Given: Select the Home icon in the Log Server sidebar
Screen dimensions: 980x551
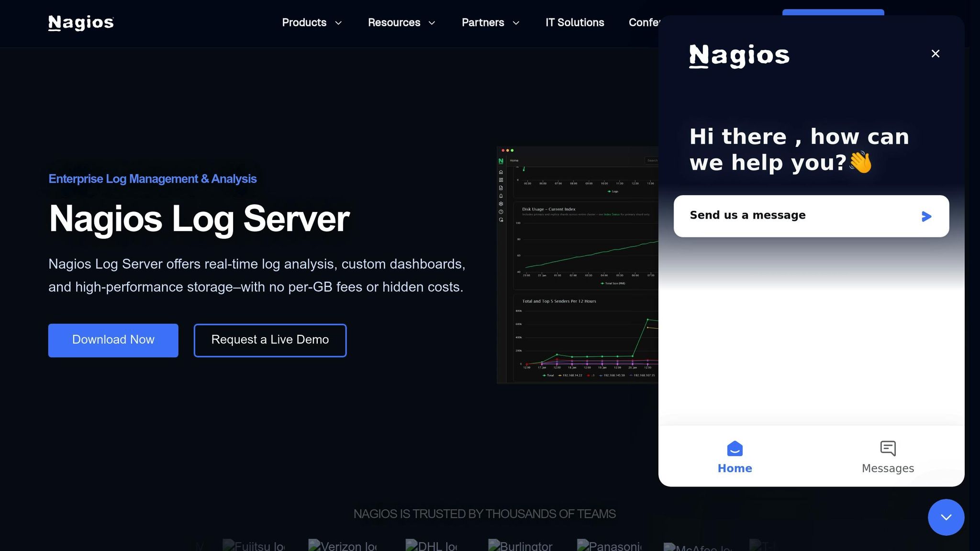Looking at the screenshot, I should click(x=501, y=172).
